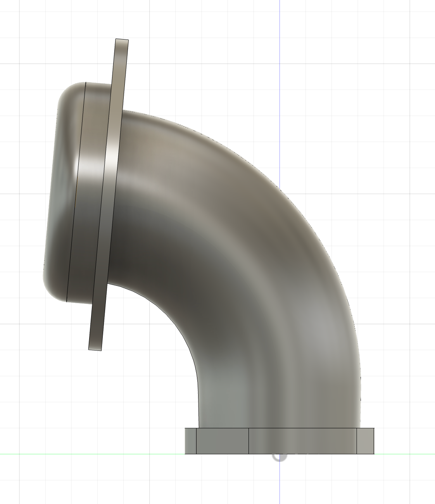Click the widest face of the base collar
The width and height of the screenshot is (435, 504).
pyautogui.click(x=302, y=441)
